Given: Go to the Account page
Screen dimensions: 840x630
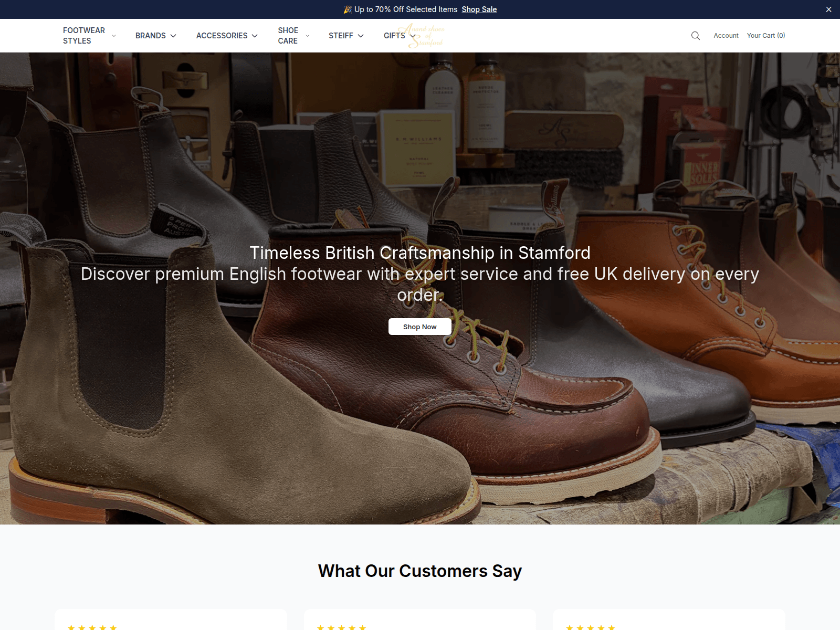Looking at the screenshot, I should [x=726, y=36].
